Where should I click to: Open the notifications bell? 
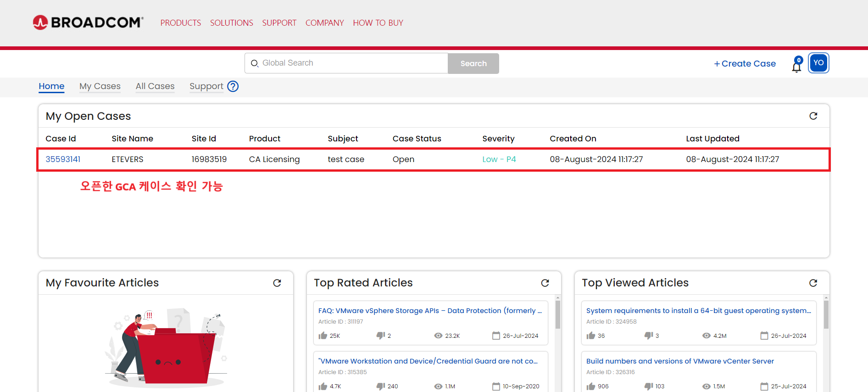point(796,66)
